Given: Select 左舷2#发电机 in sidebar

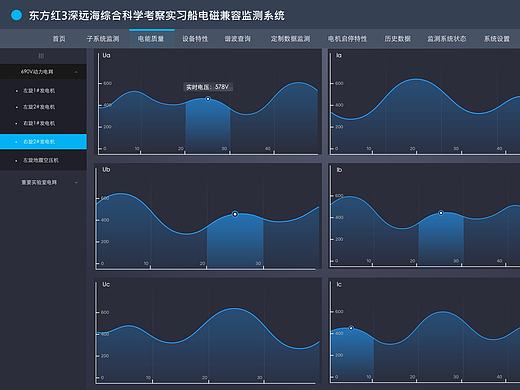Looking at the screenshot, I should [x=39, y=107].
